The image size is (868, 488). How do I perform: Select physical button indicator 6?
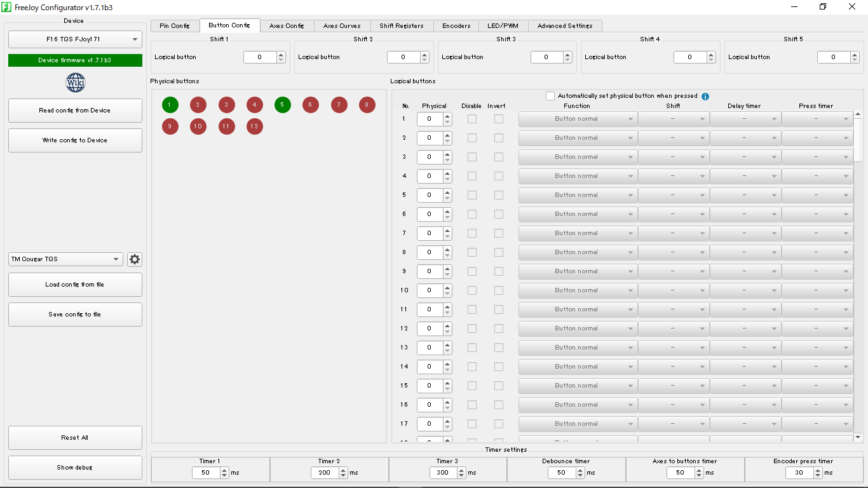311,105
